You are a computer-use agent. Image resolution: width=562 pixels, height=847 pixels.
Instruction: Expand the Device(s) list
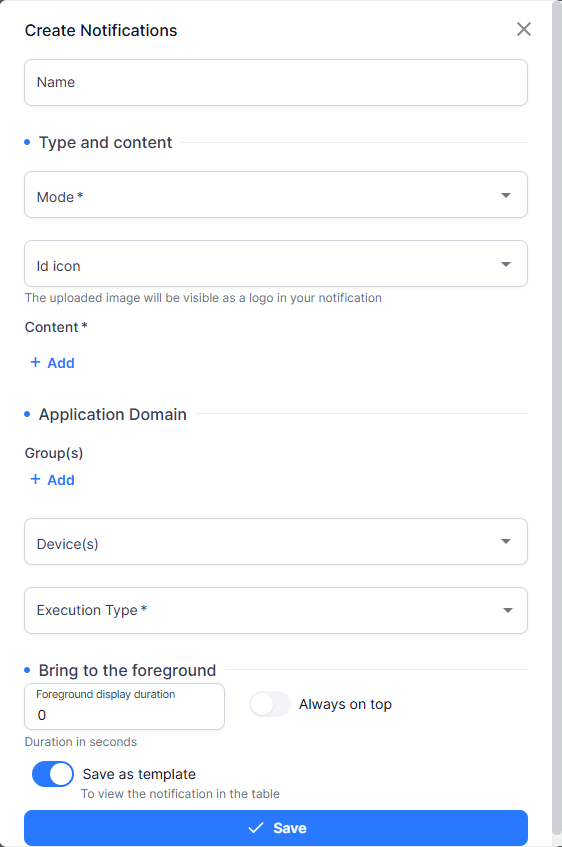276,542
